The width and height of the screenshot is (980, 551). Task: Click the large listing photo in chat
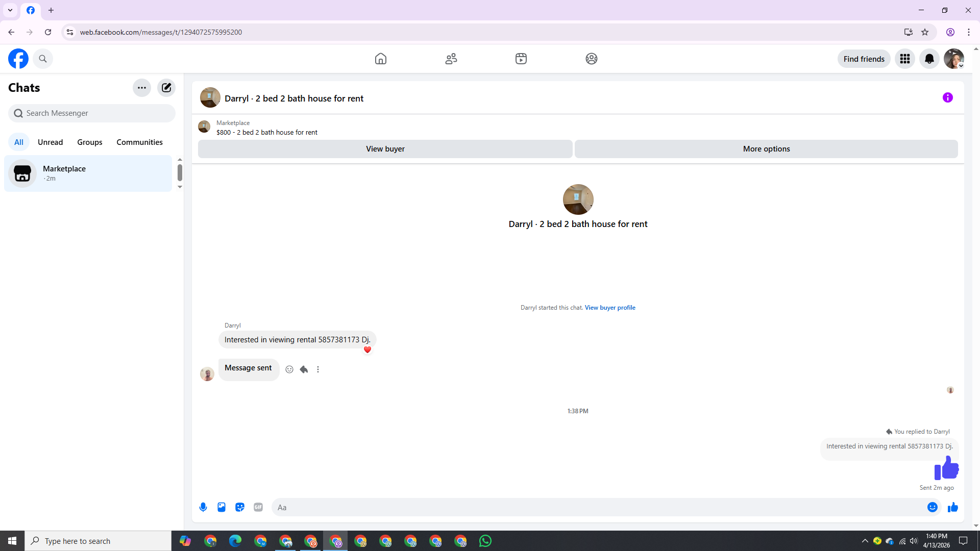tap(578, 199)
